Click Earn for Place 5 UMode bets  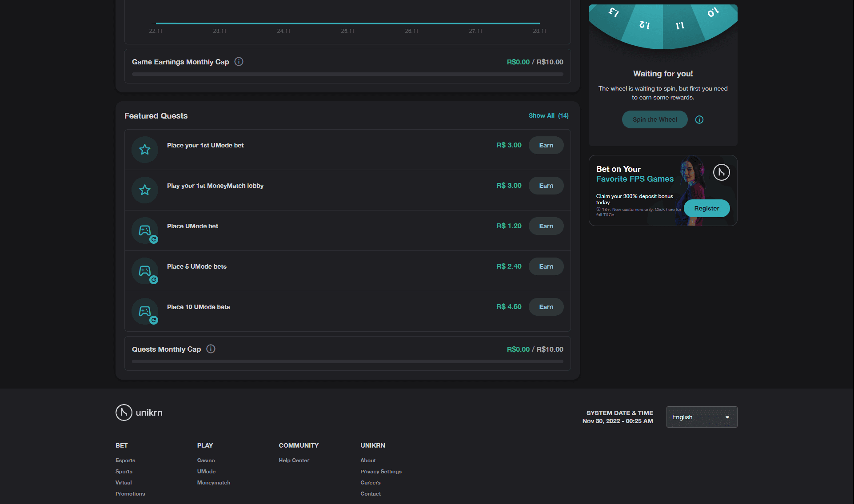tap(546, 266)
